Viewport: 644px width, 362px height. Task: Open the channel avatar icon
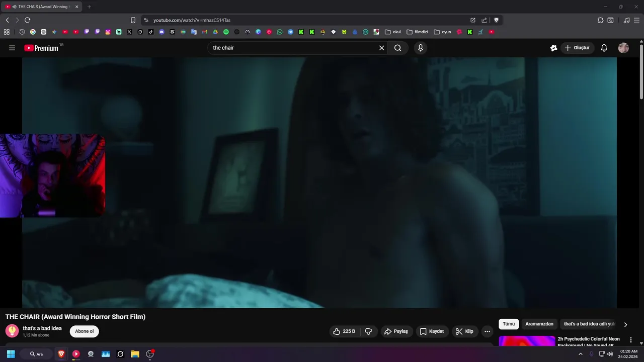(x=12, y=331)
